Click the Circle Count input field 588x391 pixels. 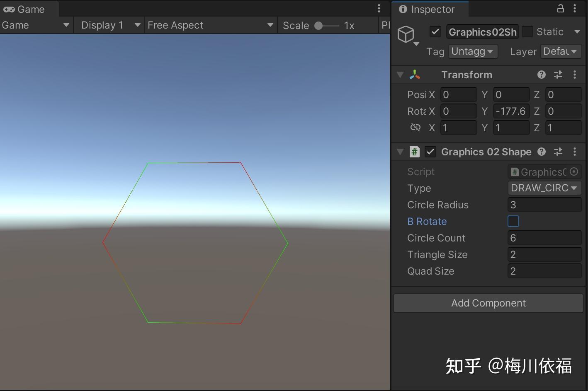pyautogui.click(x=544, y=238)
